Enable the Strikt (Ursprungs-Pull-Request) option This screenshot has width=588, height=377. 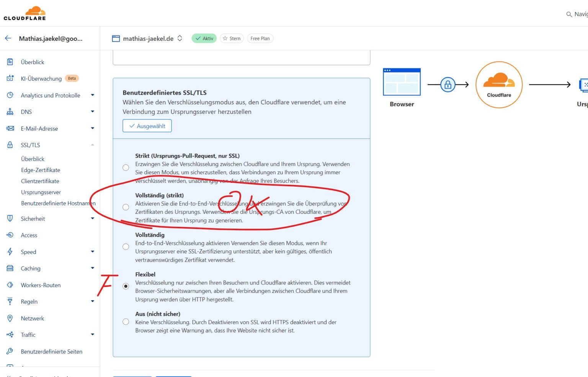coord(126,167)
